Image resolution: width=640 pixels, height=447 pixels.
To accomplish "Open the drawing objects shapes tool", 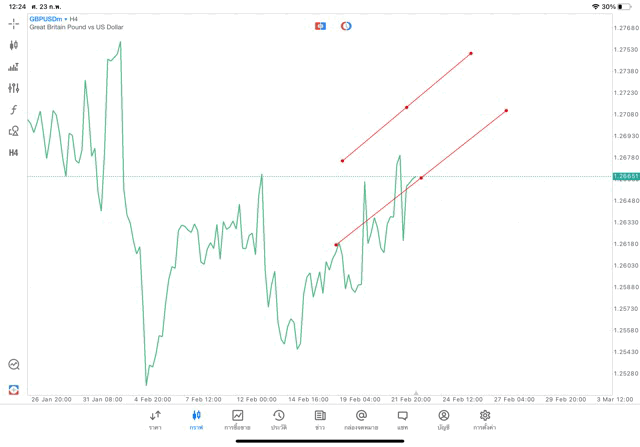I will click(14, 131).
